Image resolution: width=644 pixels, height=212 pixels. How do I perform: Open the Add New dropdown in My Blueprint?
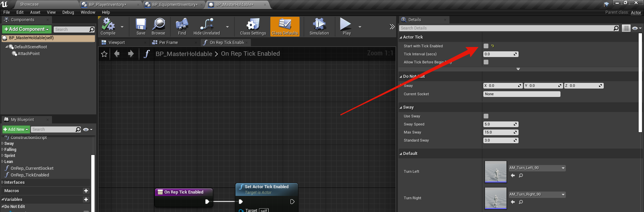[x=16, y=129]
